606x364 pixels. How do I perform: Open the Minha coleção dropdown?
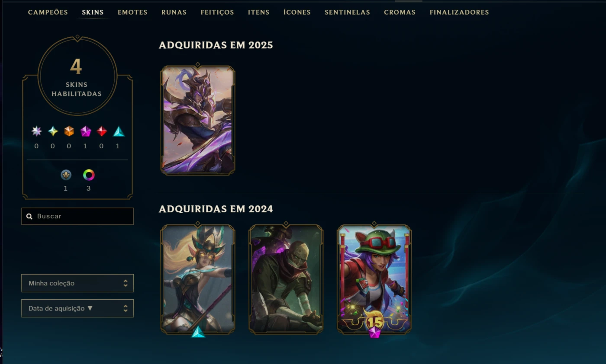click(77, 283)
